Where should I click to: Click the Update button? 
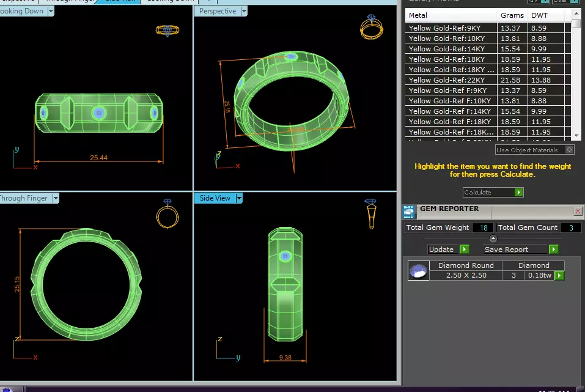pos(448,250)
